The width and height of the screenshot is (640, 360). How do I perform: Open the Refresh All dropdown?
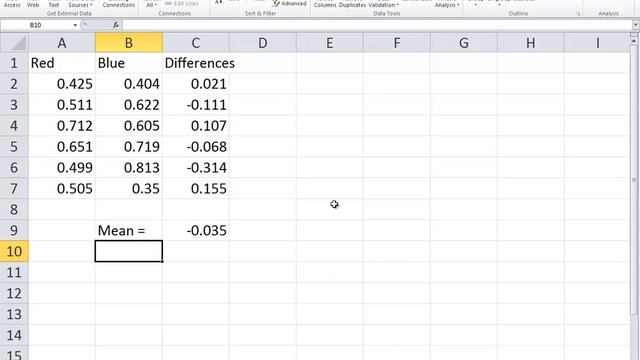[151, 4]
